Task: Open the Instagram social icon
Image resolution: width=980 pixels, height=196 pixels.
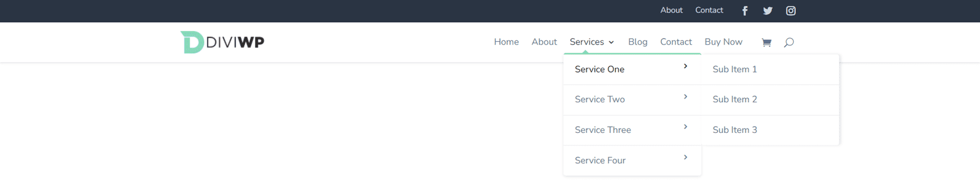Action: click(791, 10)
